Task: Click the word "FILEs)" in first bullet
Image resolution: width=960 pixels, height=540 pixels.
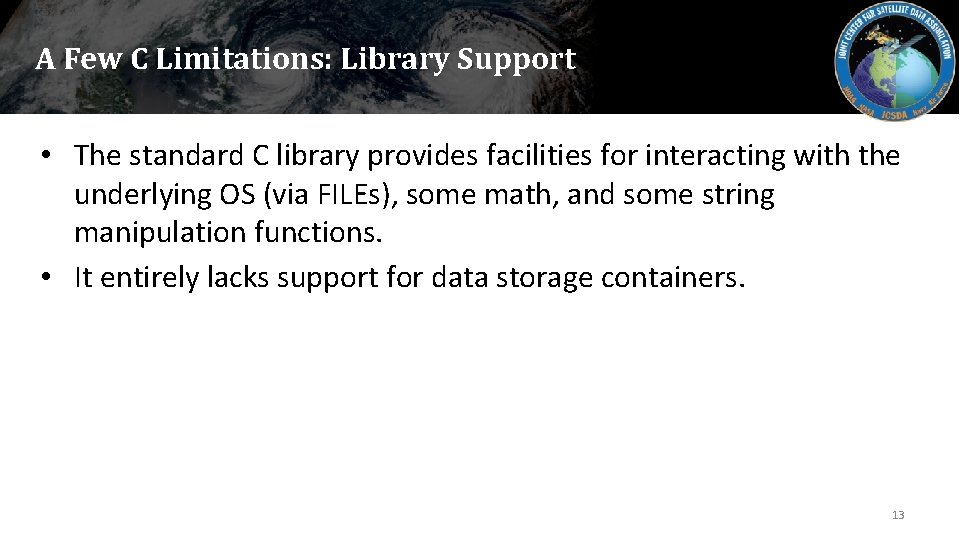Action: (x=358, y=195)
